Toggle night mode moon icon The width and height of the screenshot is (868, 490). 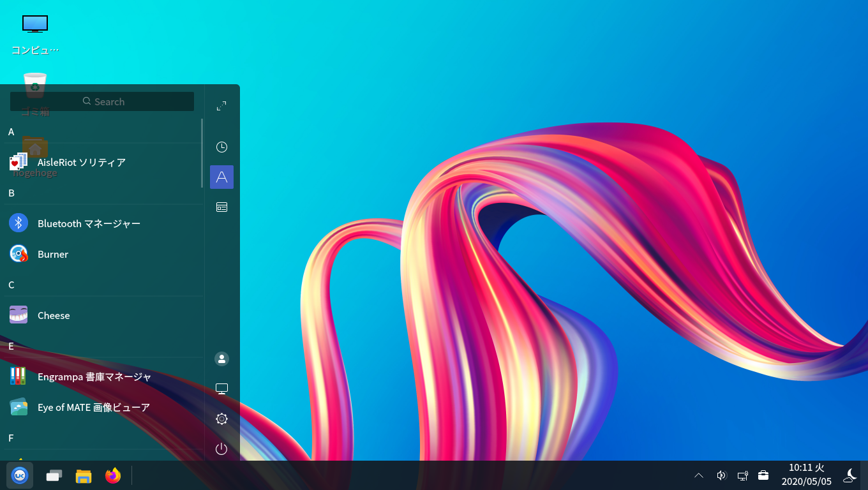849,475
